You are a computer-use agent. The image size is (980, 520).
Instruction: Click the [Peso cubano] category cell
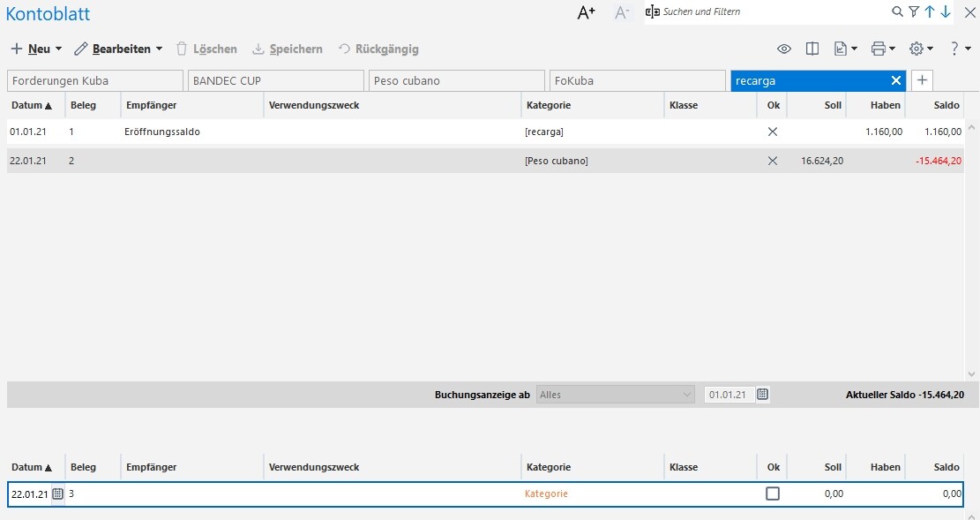tap(557, 161)
